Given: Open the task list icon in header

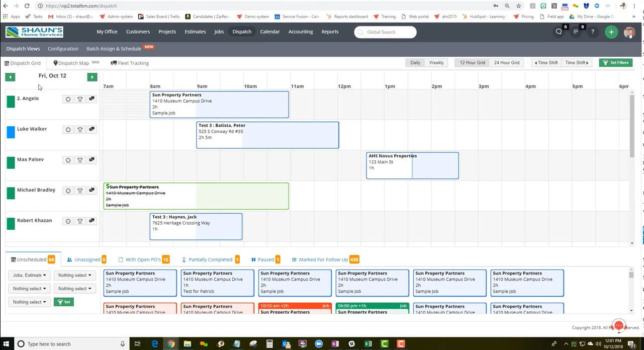Looking at the screenshot, I should 576,32.
